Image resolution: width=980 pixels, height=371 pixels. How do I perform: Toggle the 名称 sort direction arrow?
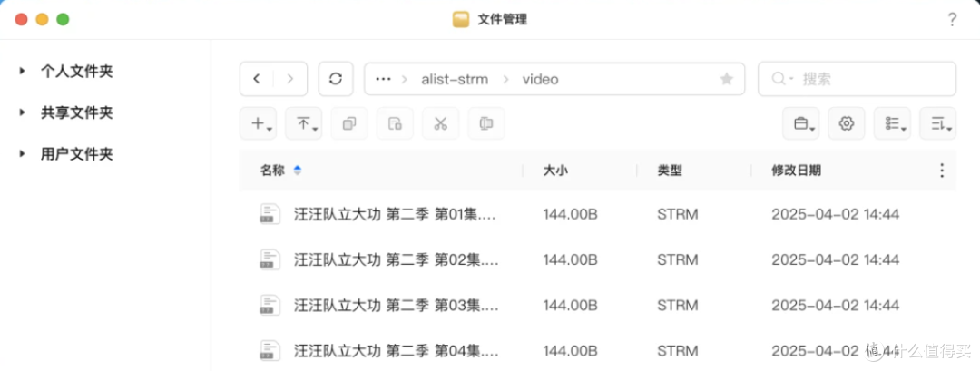(x=298, y=171)
